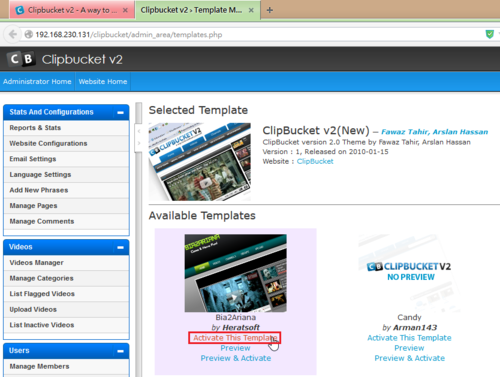Click Preview & Activate under Candy template
The width and height of the screenshot is (500, 377).
[409, 358]
